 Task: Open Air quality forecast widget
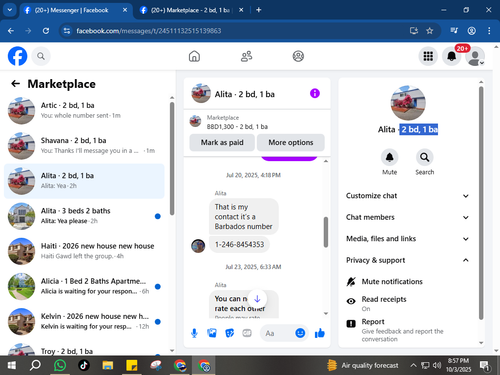coord(362,365)
